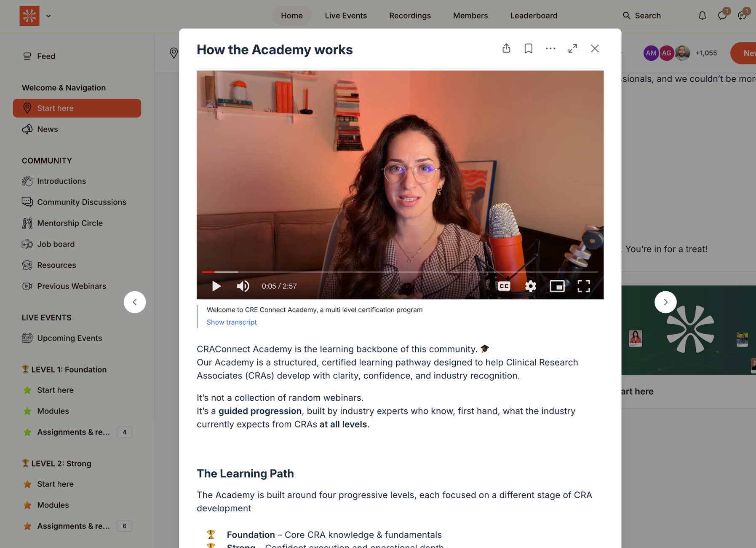This screenshot has width=756, height=548.
Task: Collapse the LIVE EVENTS section header
Action: click(x=46, y=318)
